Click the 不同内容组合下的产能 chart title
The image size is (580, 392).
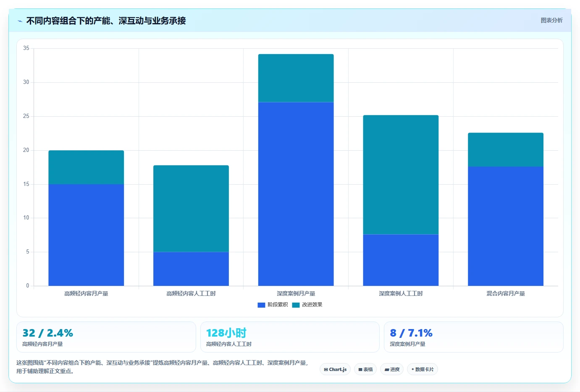click(x=106, y=21)
